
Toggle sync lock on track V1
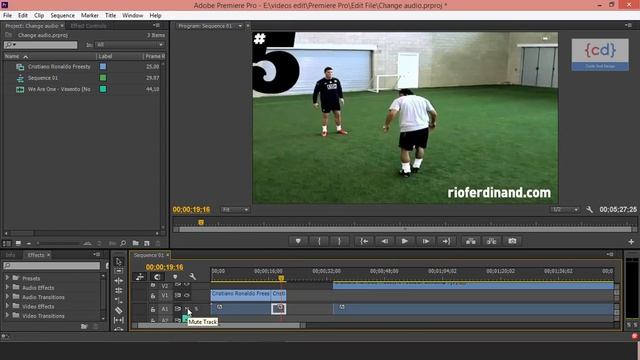tap(178, 296)
